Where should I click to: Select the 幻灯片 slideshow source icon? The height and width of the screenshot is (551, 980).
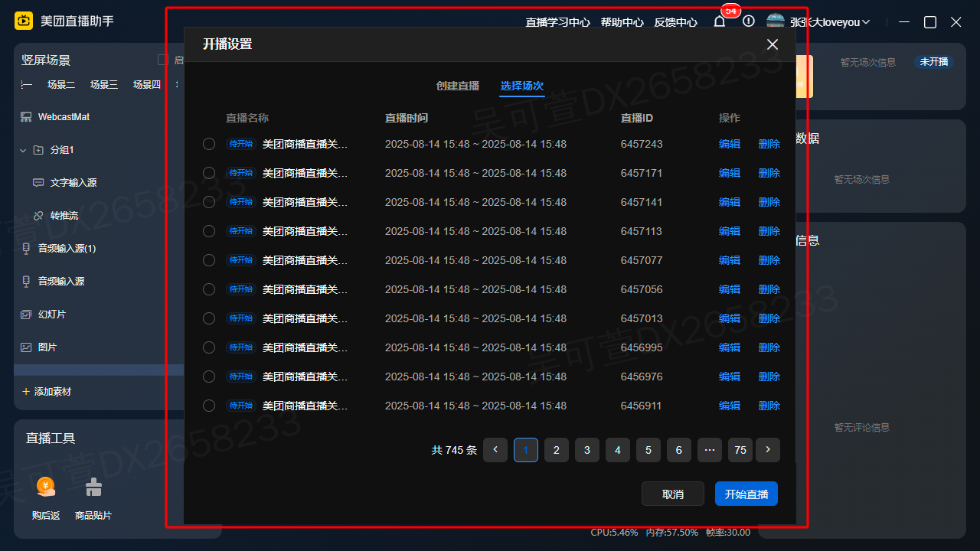(26, 315)
